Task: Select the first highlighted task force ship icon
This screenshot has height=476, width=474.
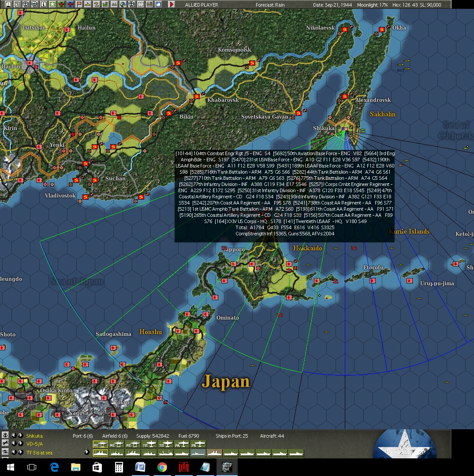Action: click(101, 453)
